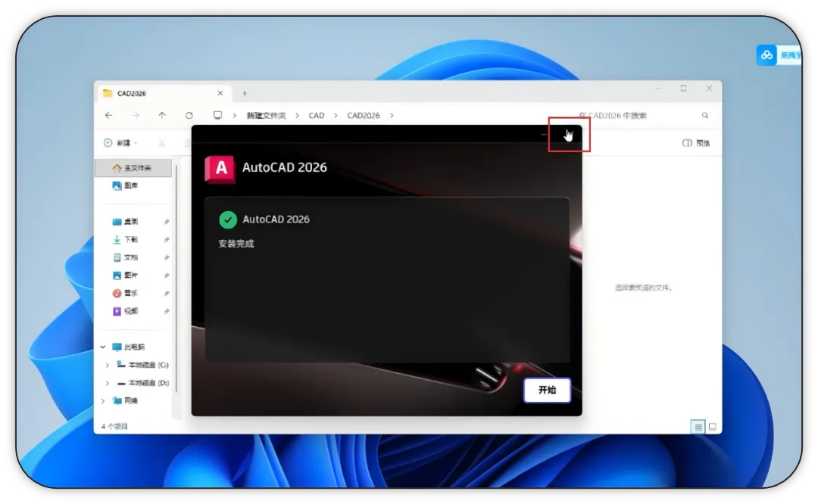
Task: Select the CAD2026 tab in Explorer
Action: tap(164, 93)
